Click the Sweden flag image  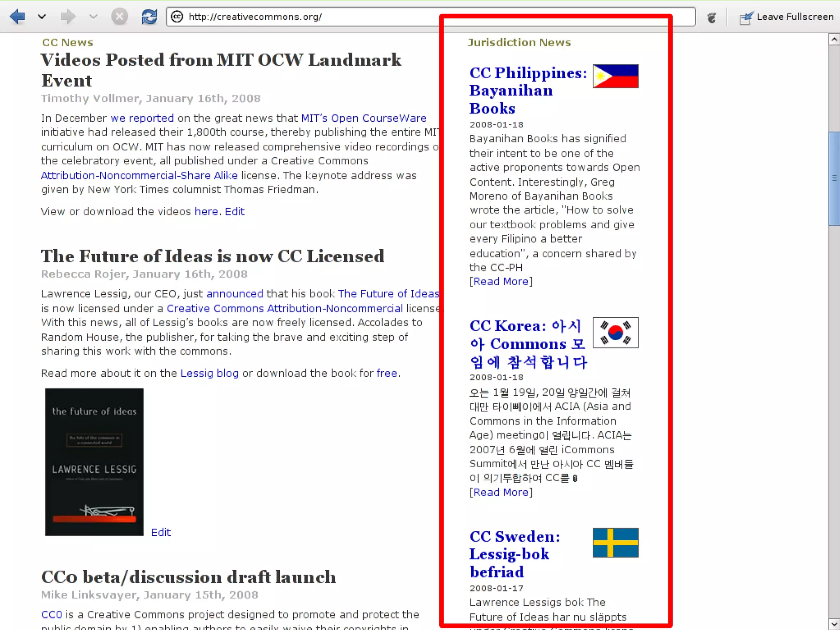click(615, 543)
